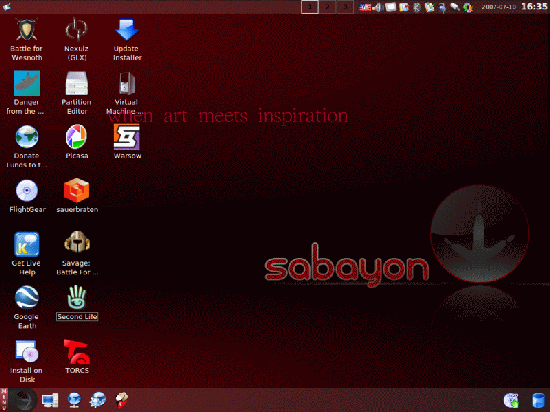Image resolution: width=550 pixels, height=412 pixels.
Task: Click the 2007-07-10 date text
Action: (498, 7)
